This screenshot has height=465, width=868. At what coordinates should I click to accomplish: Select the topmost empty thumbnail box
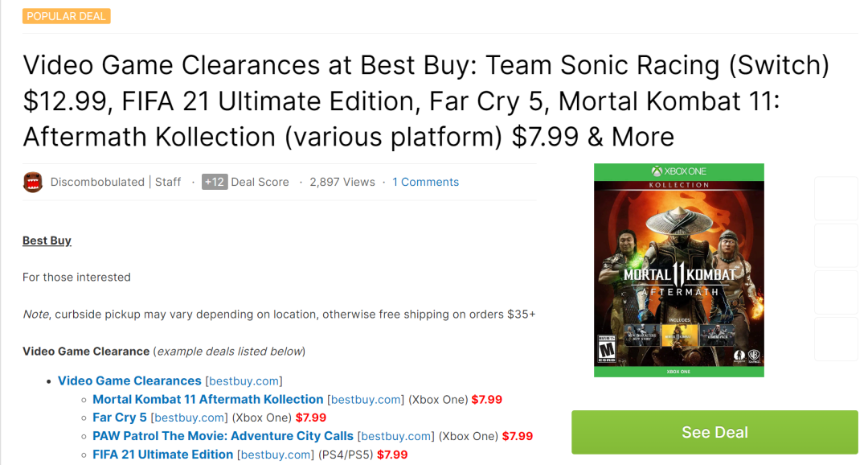tap(836, 199)
